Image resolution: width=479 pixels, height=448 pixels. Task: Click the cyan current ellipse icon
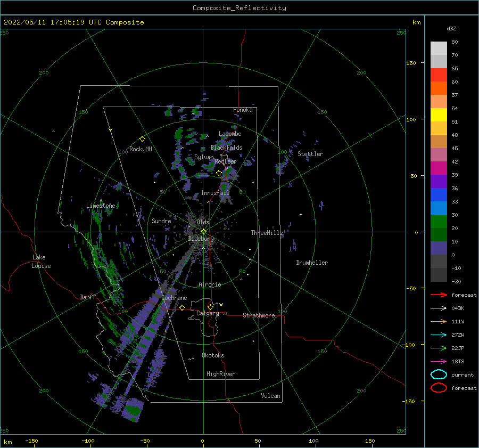pyautogui.click(x=439, y=374)
